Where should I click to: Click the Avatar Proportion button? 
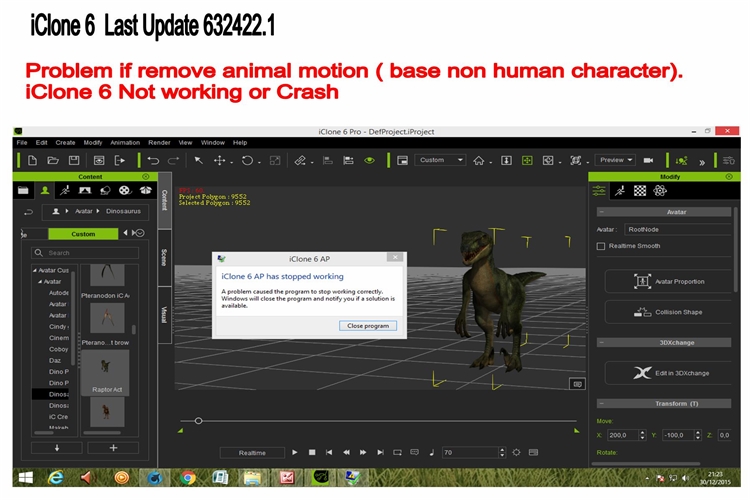670,281
